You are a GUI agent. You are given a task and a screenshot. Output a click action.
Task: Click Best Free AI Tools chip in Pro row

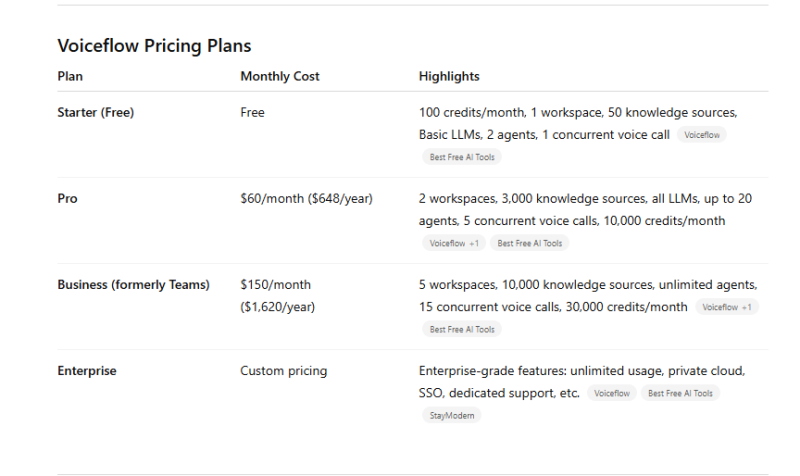pyautogui.click(x=529, y=243)
